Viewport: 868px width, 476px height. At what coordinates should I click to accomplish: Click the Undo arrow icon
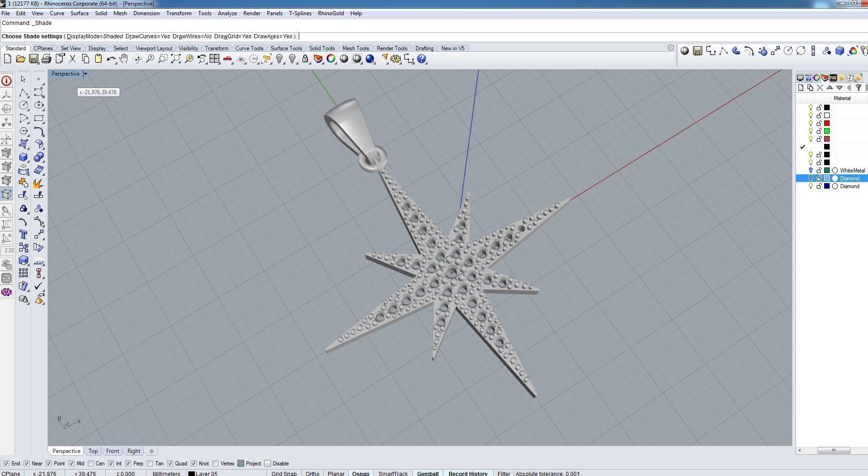pos(111,59)
